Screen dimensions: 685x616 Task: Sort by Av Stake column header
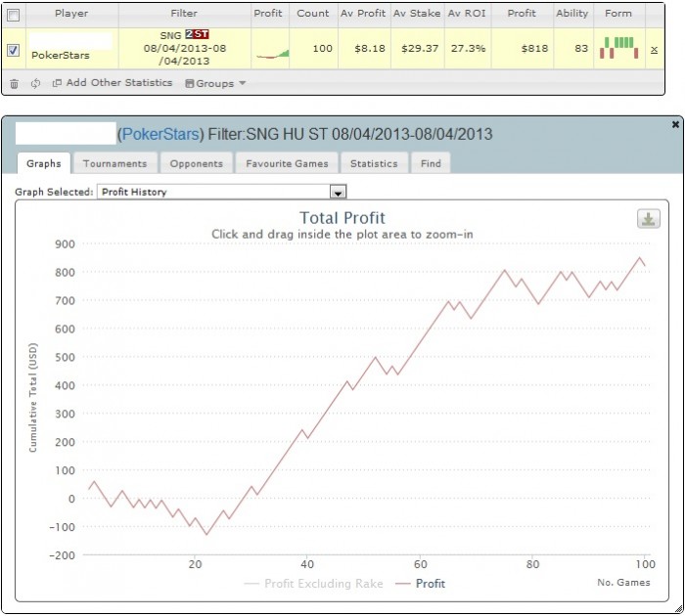tap(417, 14)
